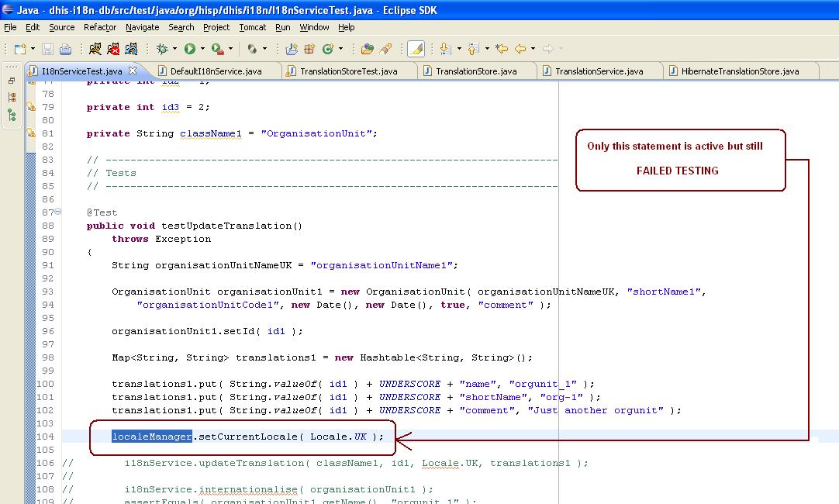
Task: Click the green Run button
Action: (189, 49)
